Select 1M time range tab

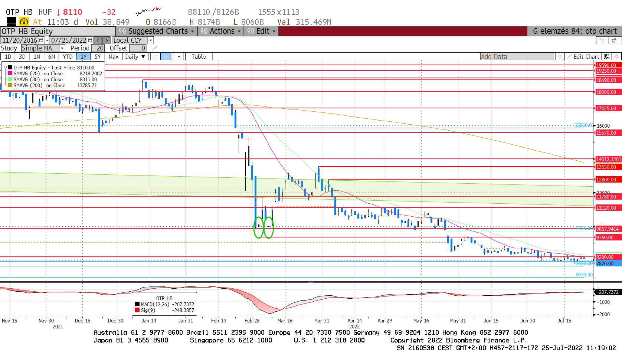click(x=37, y=56)
